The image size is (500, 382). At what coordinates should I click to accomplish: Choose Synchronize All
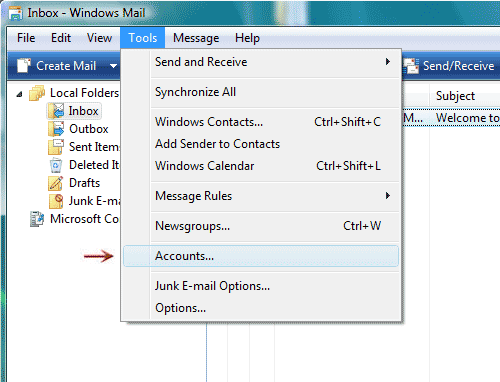pos(261,92)
